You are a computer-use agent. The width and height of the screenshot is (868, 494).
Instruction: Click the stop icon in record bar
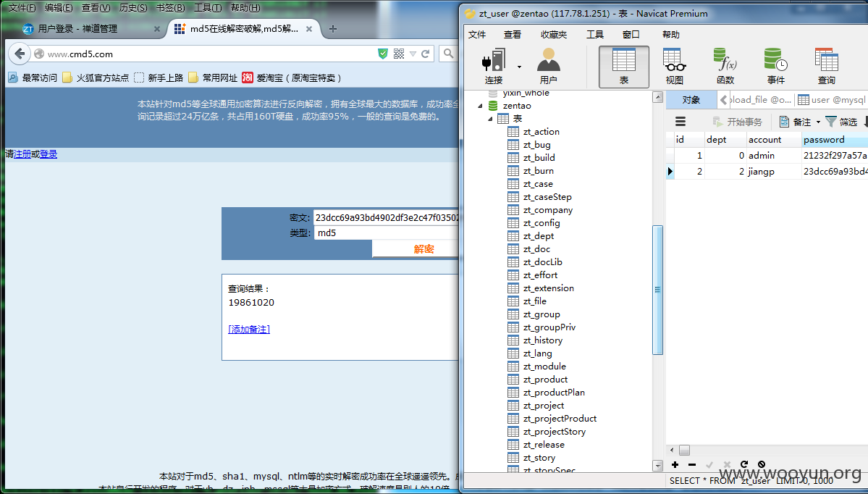coord(762,464)
